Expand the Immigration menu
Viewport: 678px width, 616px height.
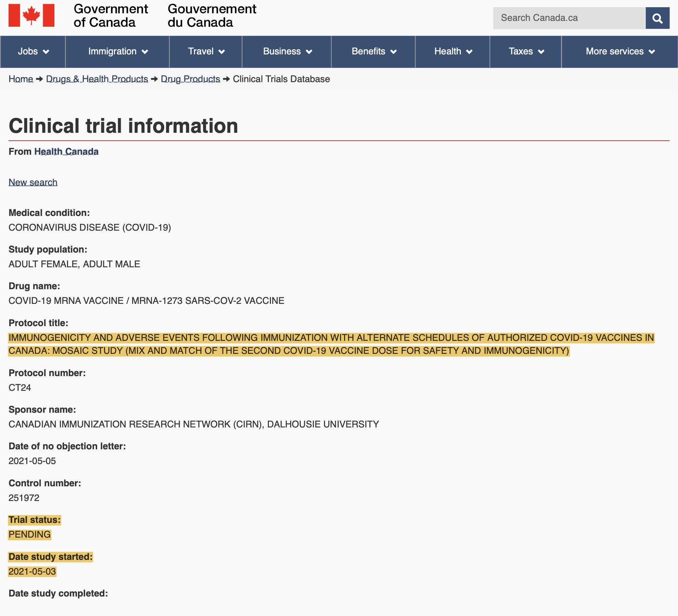coord(118,51)
